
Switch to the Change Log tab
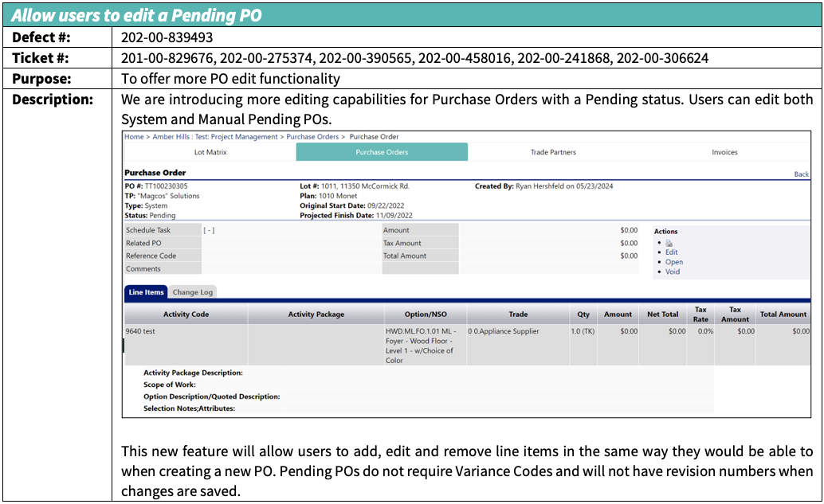(193, 292)
